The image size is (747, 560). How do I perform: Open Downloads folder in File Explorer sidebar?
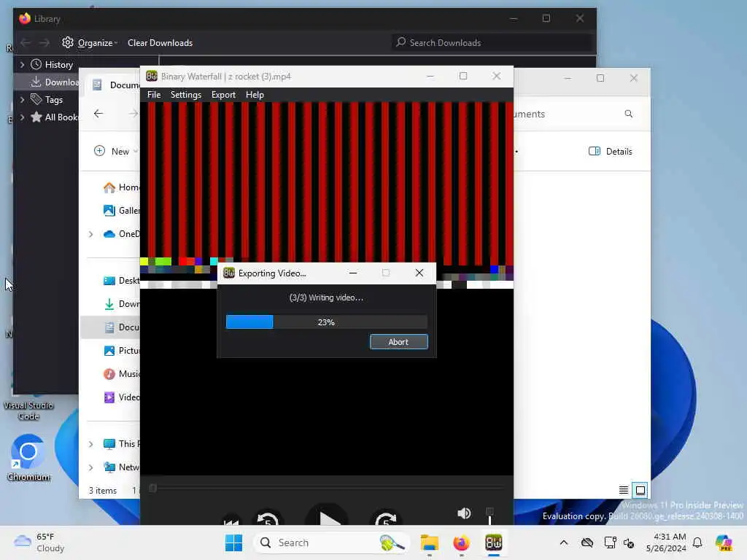[x=122, y=304]
